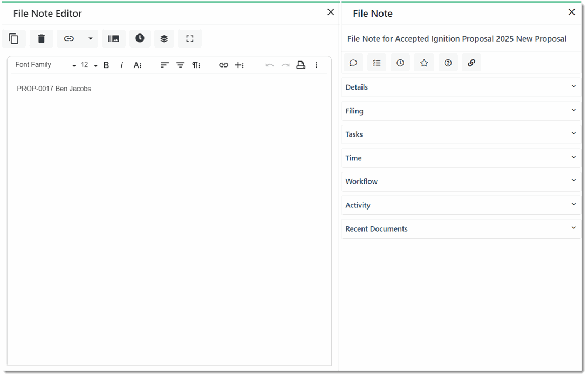Open the comments speech bubble icon

(x=353, y=63)
